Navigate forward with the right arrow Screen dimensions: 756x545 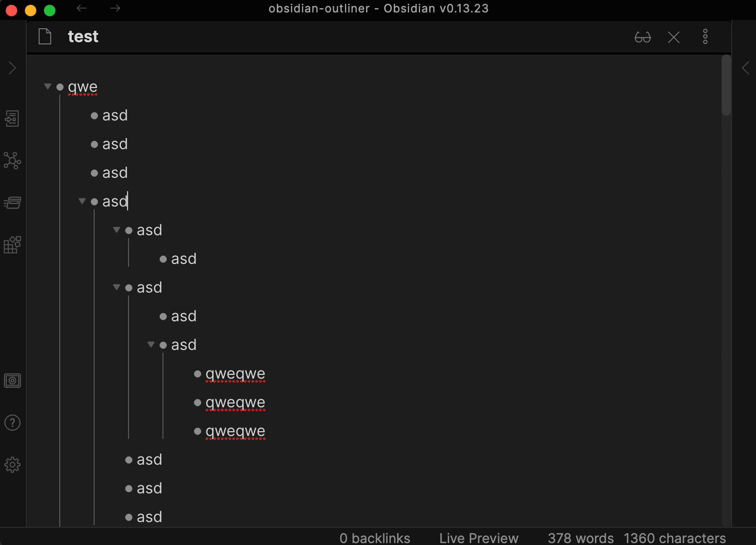(115, 9)
